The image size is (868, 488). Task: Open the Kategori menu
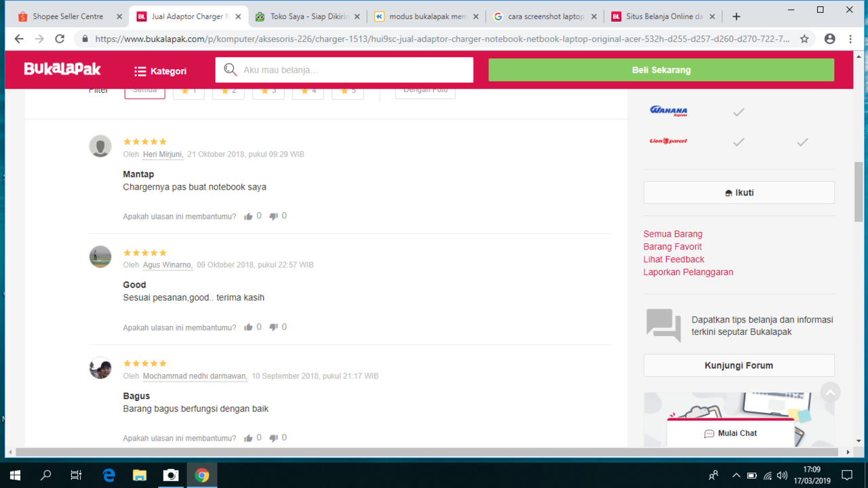tap(160, 71)
